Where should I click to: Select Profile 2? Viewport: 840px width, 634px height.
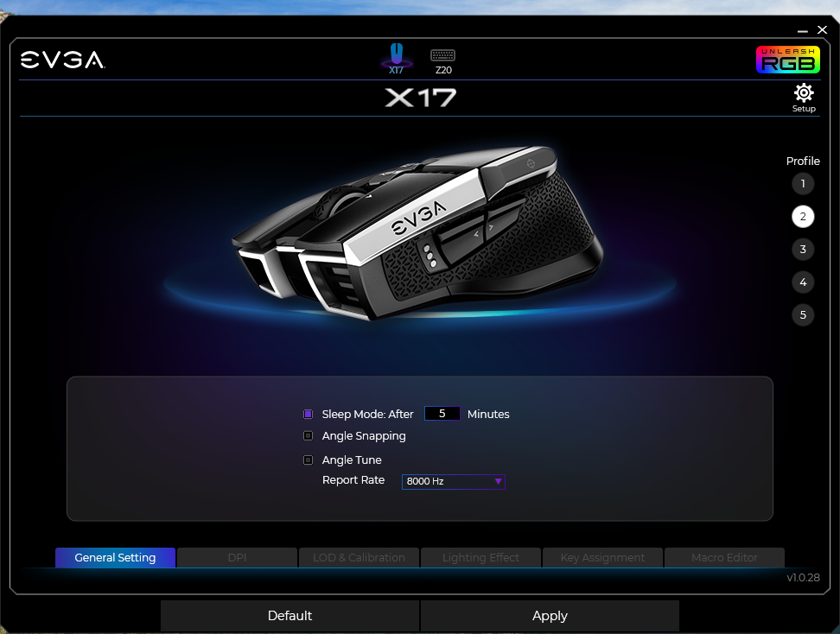coord(803,216)
